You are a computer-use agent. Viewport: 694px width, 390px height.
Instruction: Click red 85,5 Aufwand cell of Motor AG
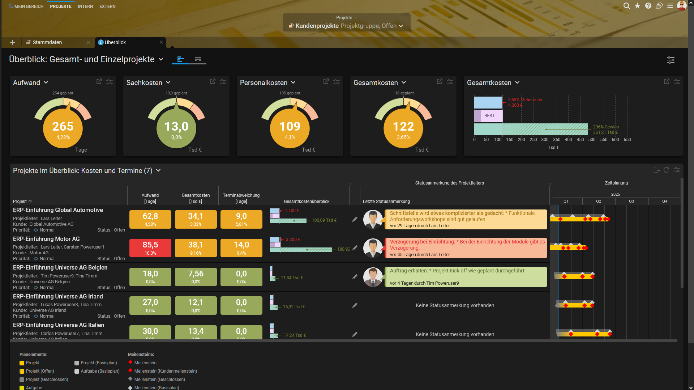point(150,248)
